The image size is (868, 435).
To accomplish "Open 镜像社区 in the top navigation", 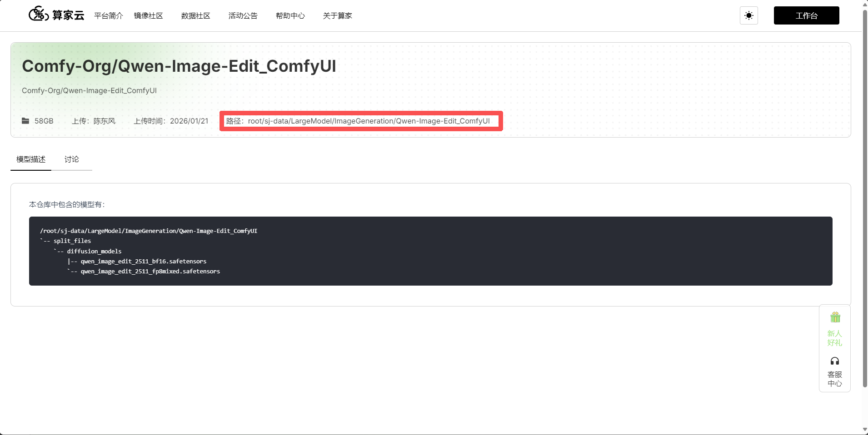I will click(x=149, y=16).
